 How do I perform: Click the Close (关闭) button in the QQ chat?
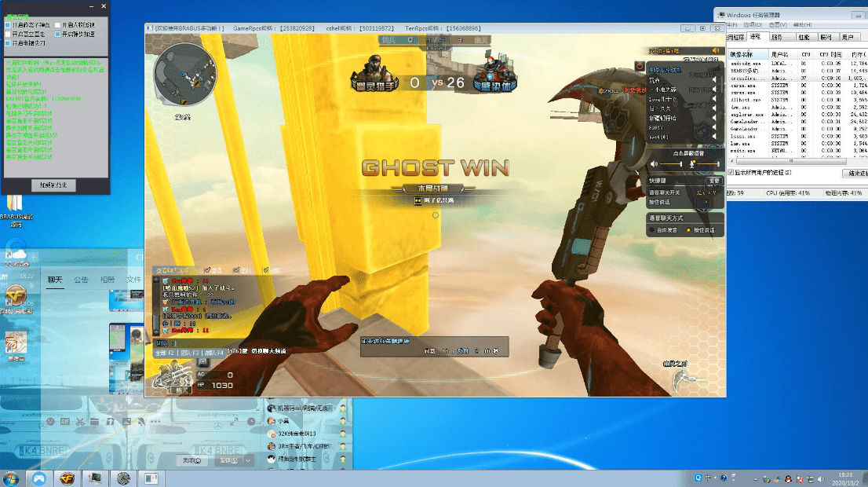191,460
